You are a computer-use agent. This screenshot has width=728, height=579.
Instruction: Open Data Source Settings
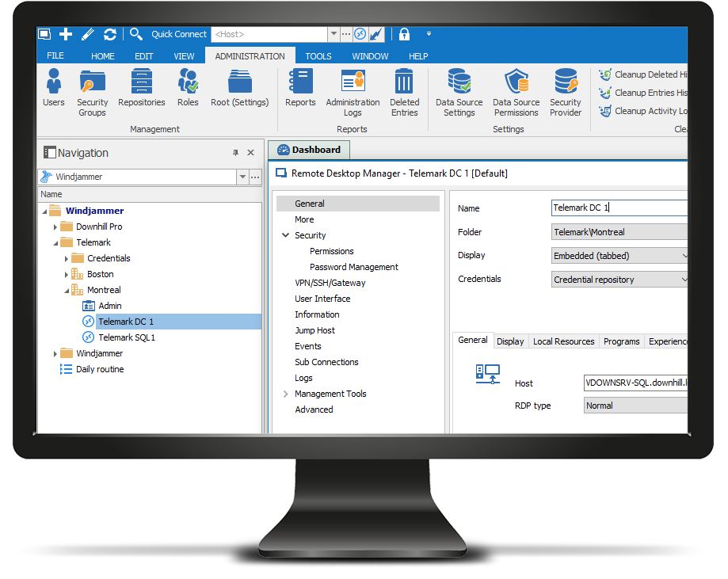(x=459, y=93)
